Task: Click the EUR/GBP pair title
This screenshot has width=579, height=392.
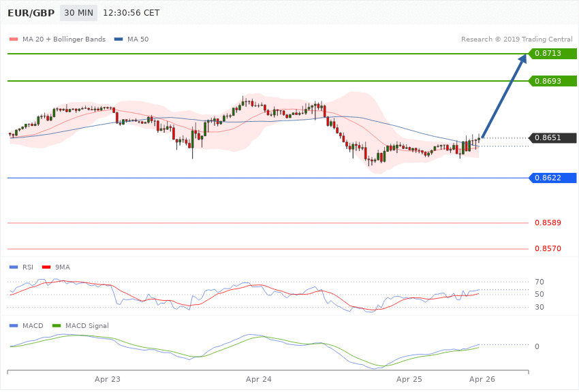Action: pyautogui.click(x=31, y=13)
